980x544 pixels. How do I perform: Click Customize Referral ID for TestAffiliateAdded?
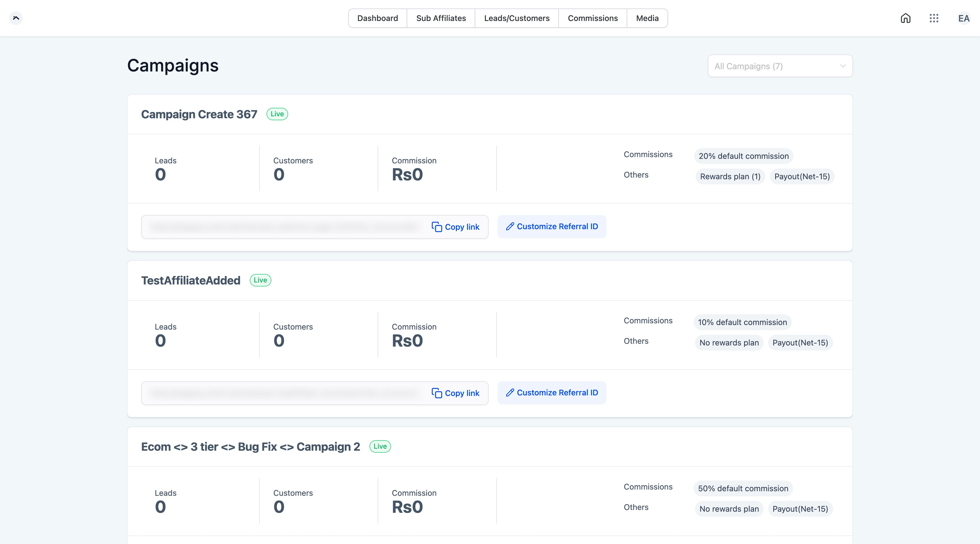click(x=552, y=393)
